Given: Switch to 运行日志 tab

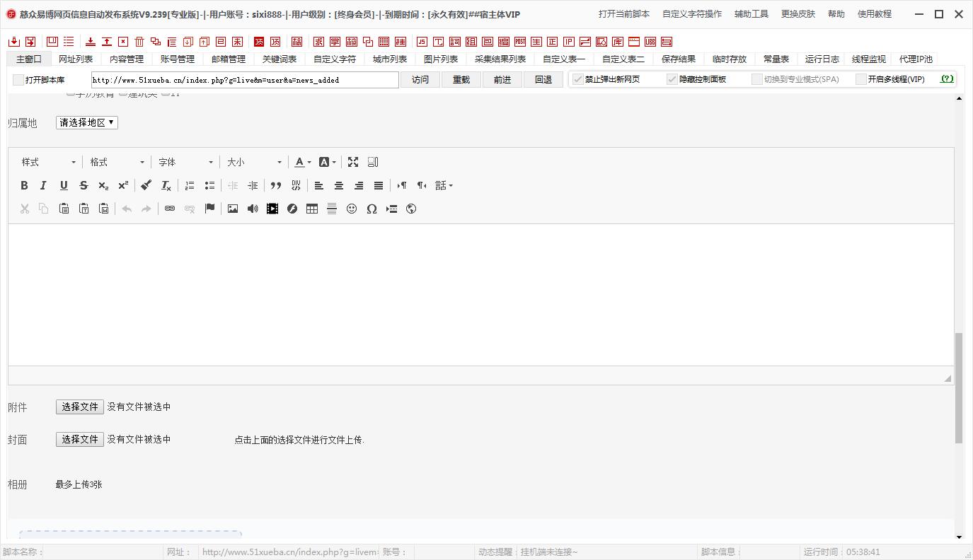Looking at the screenshot, I should click(x=822, y=59).
